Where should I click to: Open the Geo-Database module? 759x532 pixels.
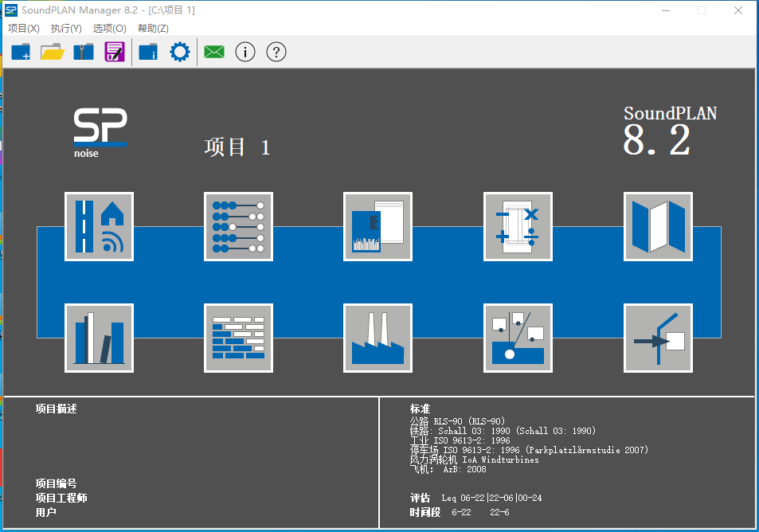pyautogui.click(x=99, y=226)
